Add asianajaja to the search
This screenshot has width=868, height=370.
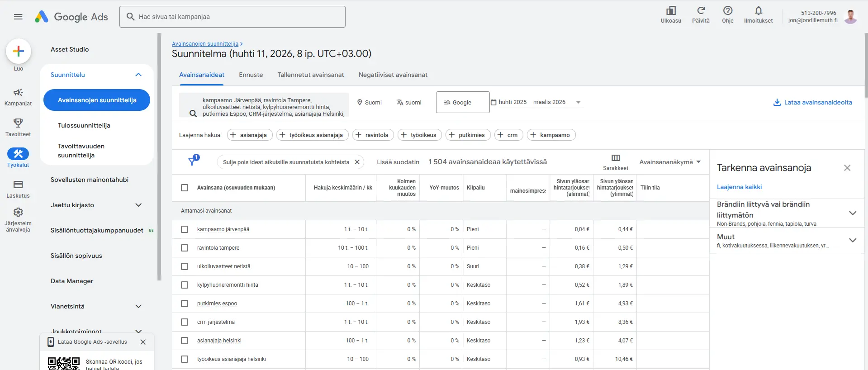[x=250, y=135]
